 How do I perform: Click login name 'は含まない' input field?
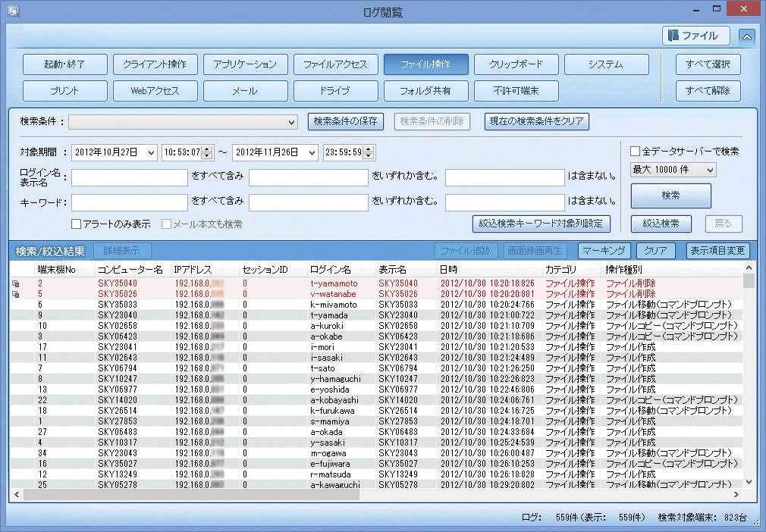(x=504, y=177)
